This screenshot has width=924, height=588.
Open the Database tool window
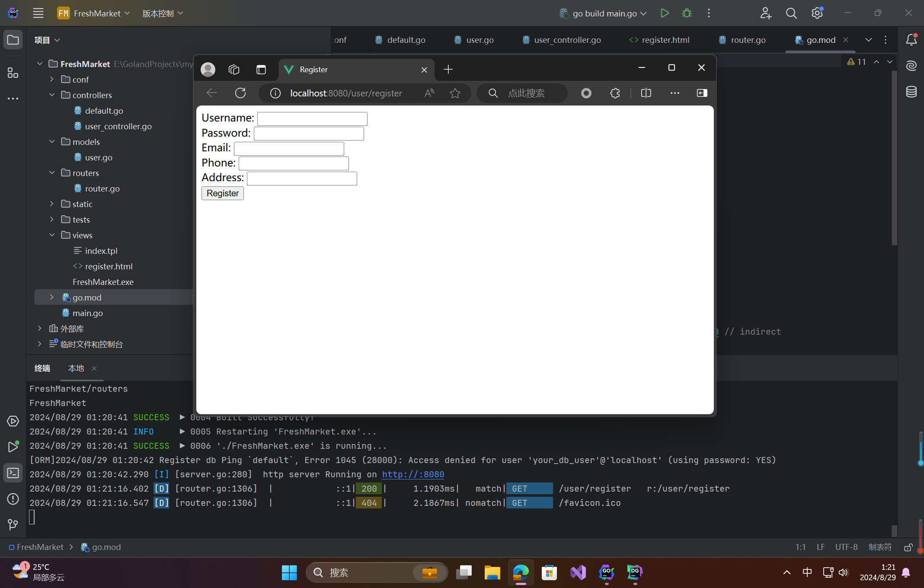click(x=911, y=92)
